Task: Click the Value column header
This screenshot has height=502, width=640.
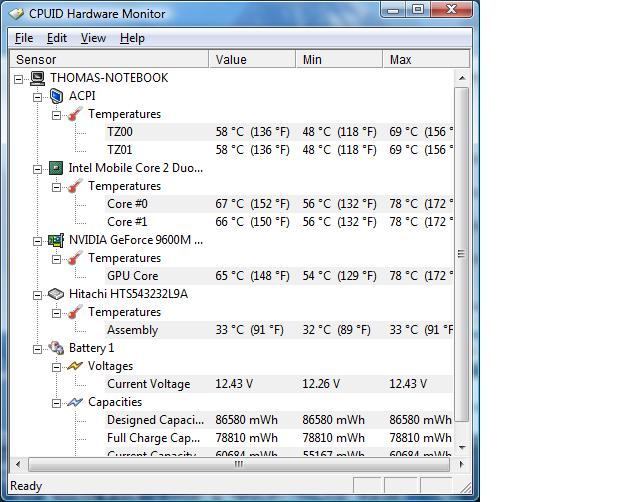Action: [x=252, y=60]
